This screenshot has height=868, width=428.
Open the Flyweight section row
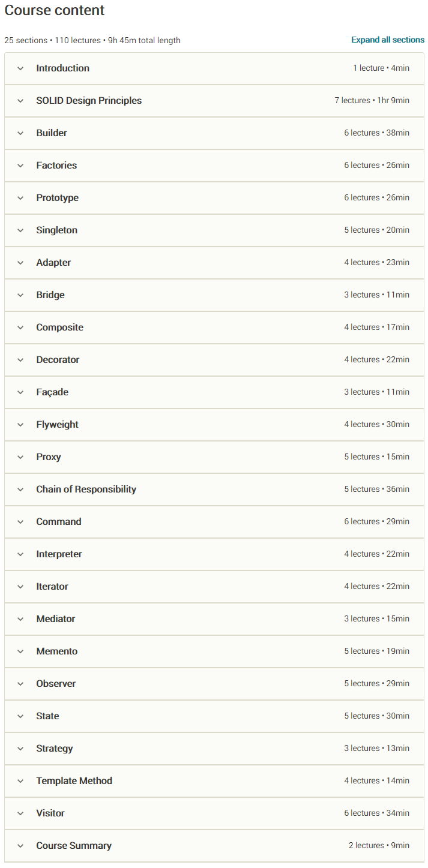point(57,425)
